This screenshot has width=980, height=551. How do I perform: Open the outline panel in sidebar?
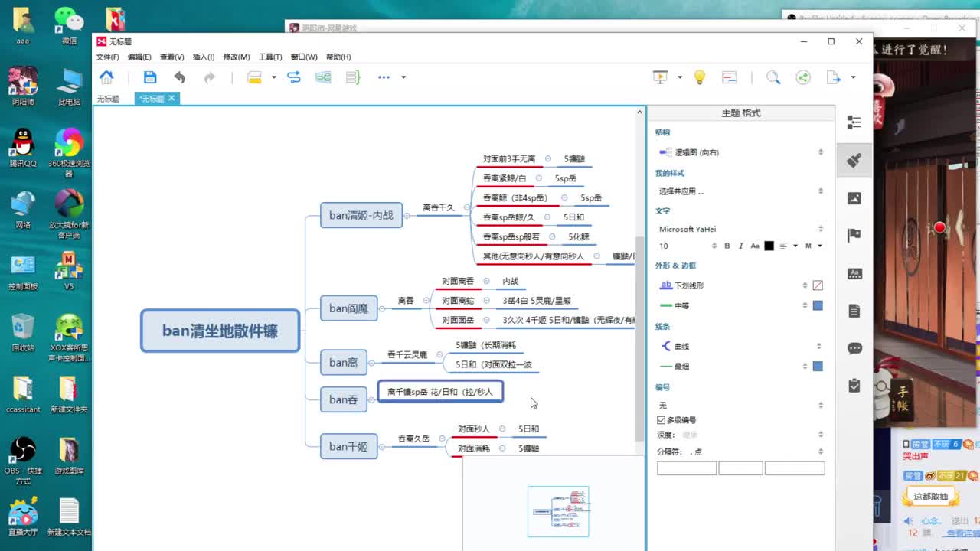[x=854, y=122]
